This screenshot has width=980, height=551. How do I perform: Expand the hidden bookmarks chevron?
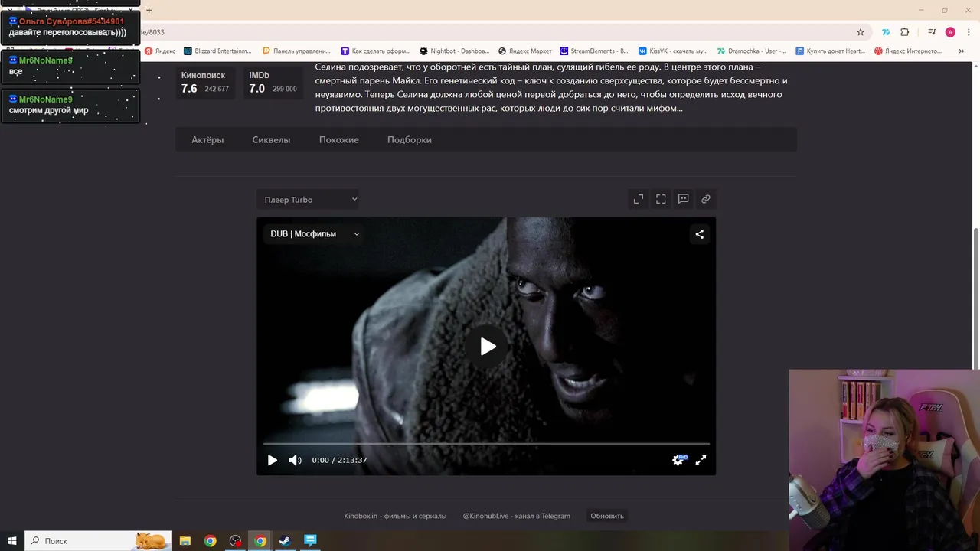pyautogui.click(x=962, y=51)
